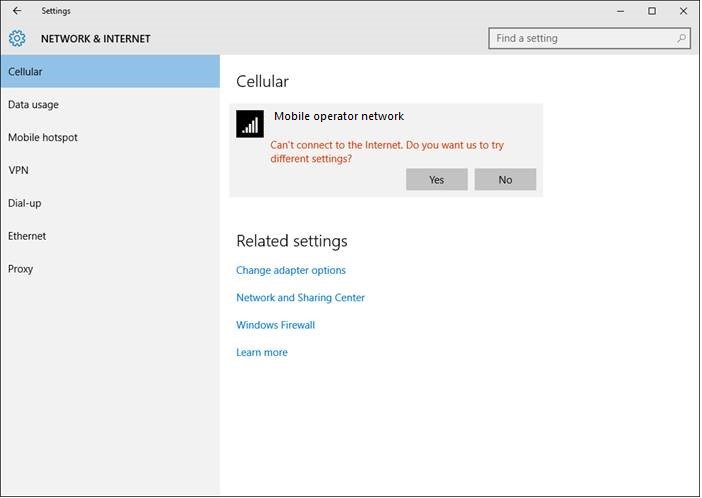Open the Data usage section
Viewport: 702px width, 498px height.
click(110, 104)
